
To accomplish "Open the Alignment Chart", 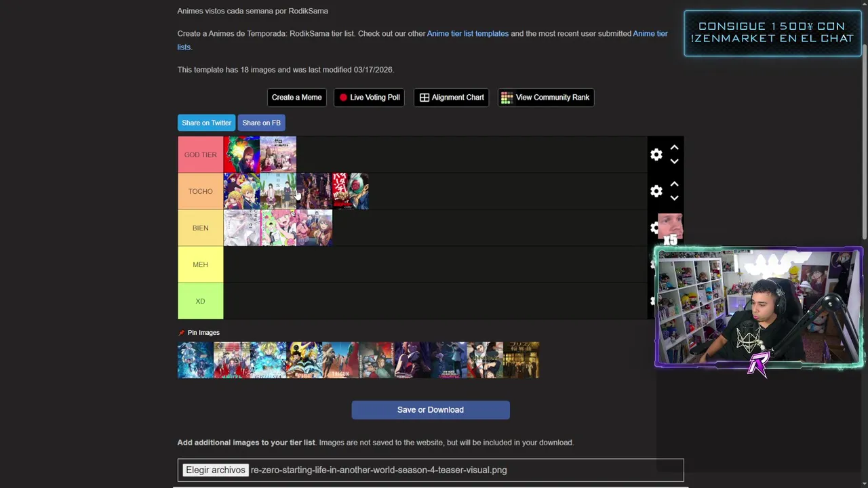I will click(452, 98).
